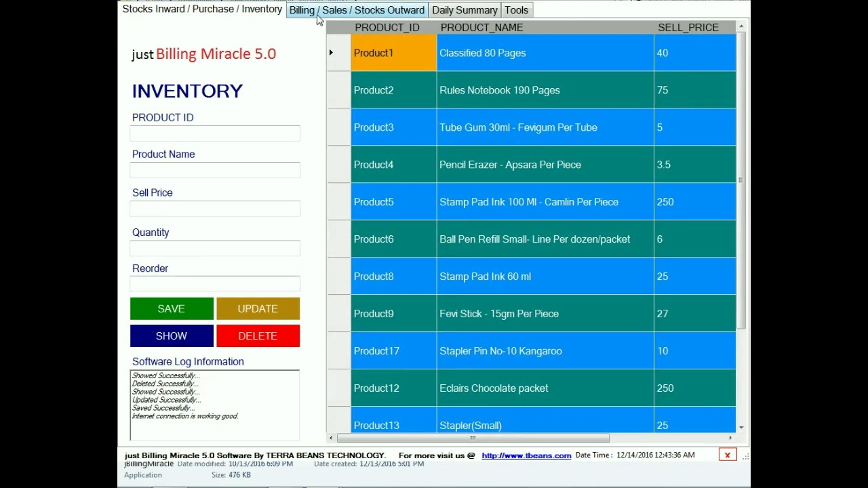Open the Daily Summary tab
This screenshot has height=488, width=868.
pos(465,10)
